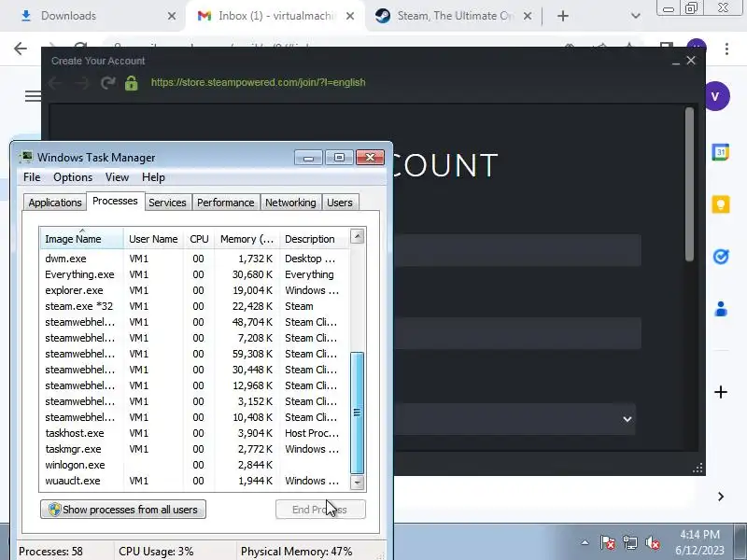Viewport: 747px width, 560px height.
Task: Open Google Keep side panel icon
Action: [x=721, y=204]
